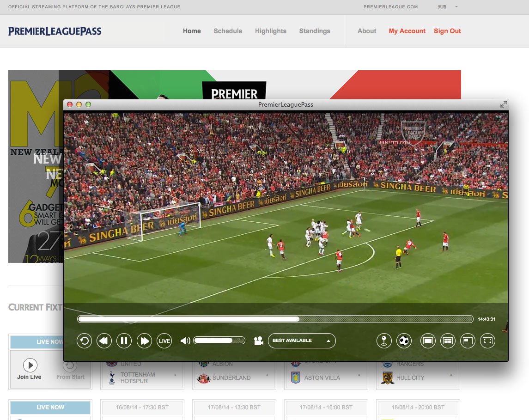Select single-screen view layout icon
The image size is (529, 420).
(x=428, y=341)
